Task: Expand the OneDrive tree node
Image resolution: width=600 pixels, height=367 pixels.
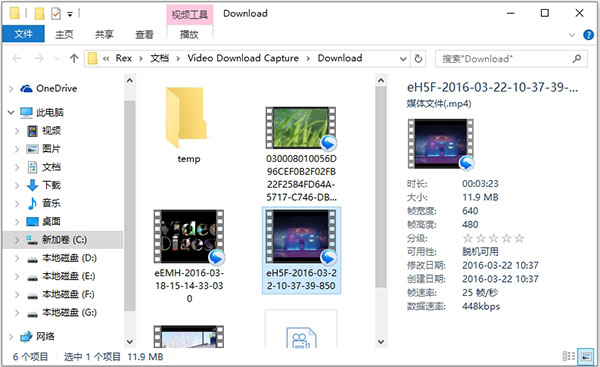Action: pyautogui.click(x=11, y=89)
